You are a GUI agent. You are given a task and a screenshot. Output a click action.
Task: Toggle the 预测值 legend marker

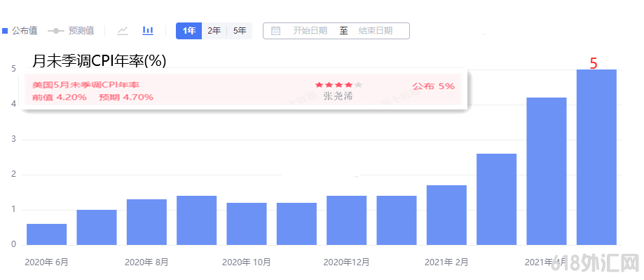coord(56,31)
